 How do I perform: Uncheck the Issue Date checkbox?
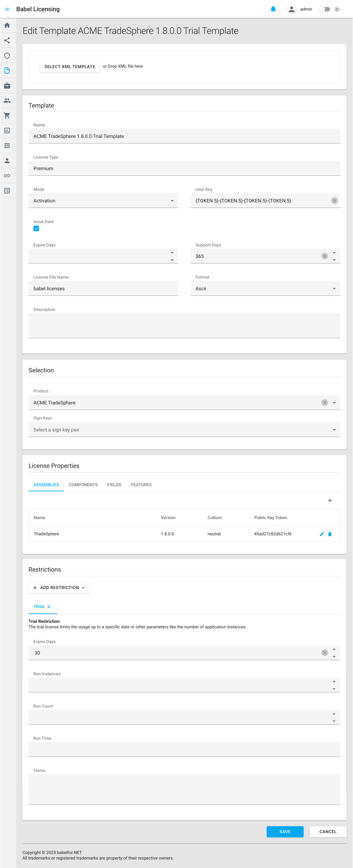pyautogui.click(x=36, y=228)
